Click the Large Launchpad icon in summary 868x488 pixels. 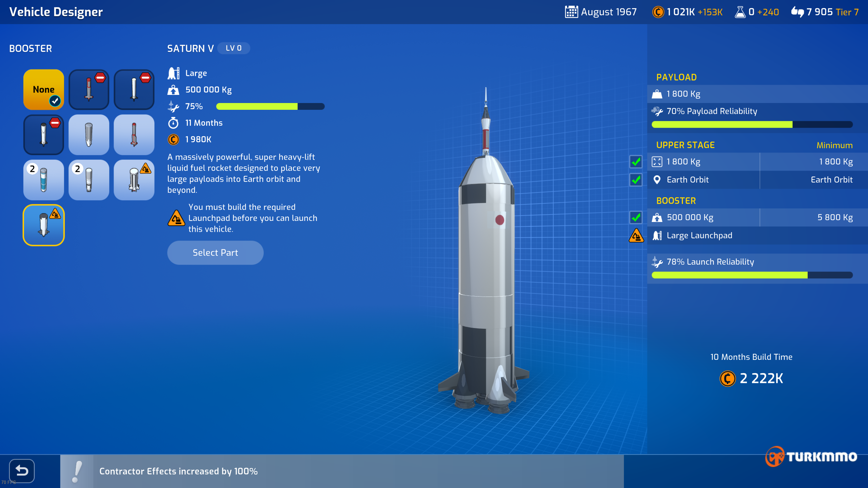tap(657, 235)
